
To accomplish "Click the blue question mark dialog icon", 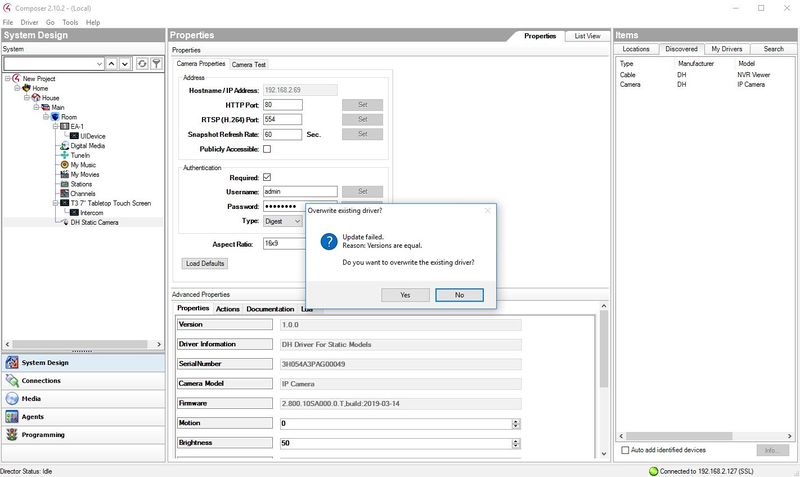I will [329, 241].
